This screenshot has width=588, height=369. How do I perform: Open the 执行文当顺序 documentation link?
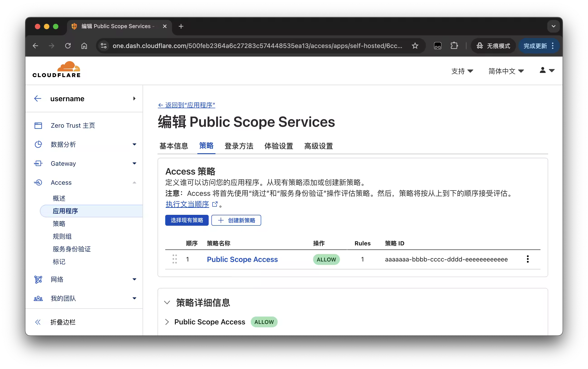(187, 204)
